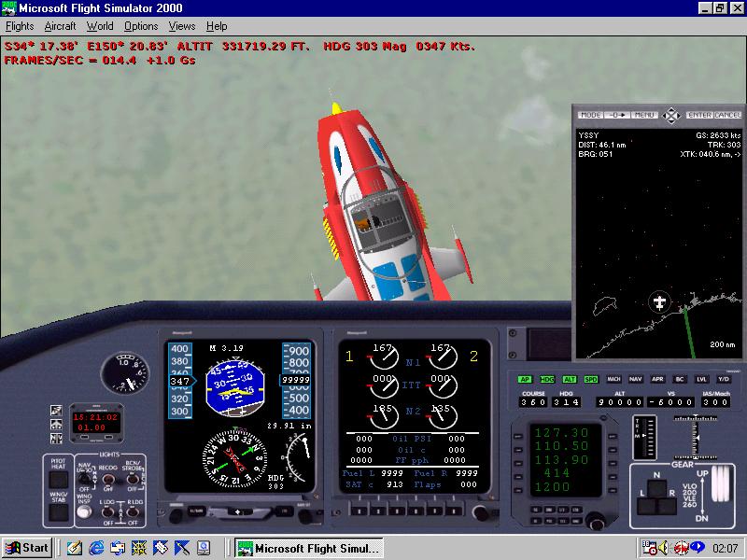This screenshot has width=747, height=560.
Task: Click the COM frequency 127.30 on the radio
Action: click(562, 433)
